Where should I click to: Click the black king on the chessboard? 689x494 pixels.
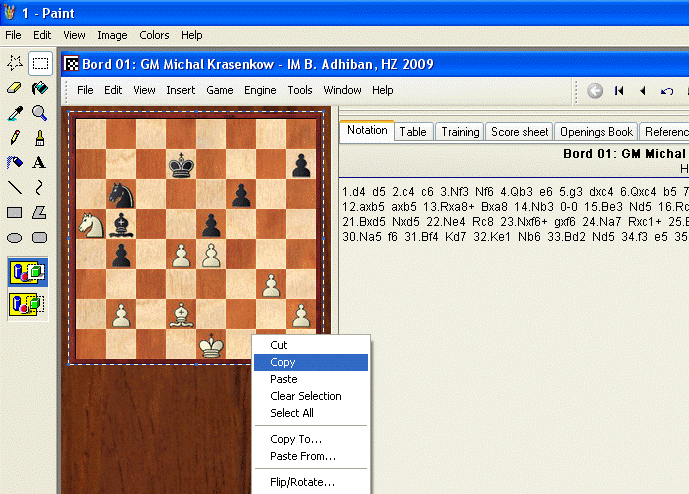(181, 163)
